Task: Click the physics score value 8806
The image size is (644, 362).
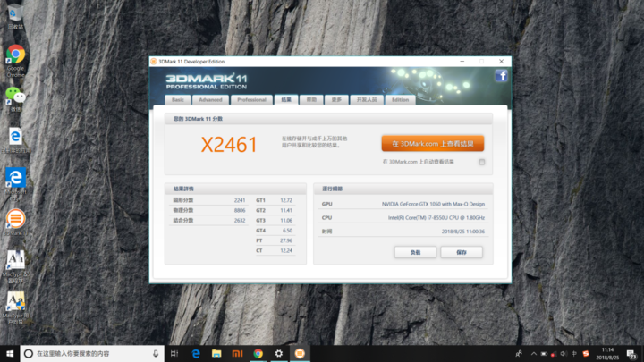Action: (x=240, y=211)
